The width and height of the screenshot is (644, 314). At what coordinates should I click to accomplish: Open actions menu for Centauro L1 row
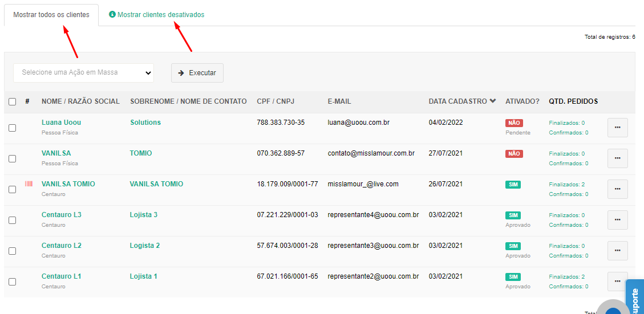pos(617,281)
